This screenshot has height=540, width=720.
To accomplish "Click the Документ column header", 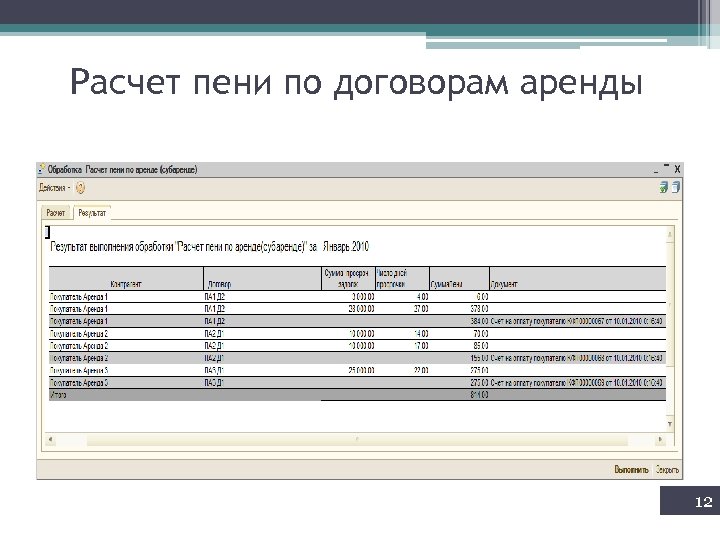I will pos(578,279).
